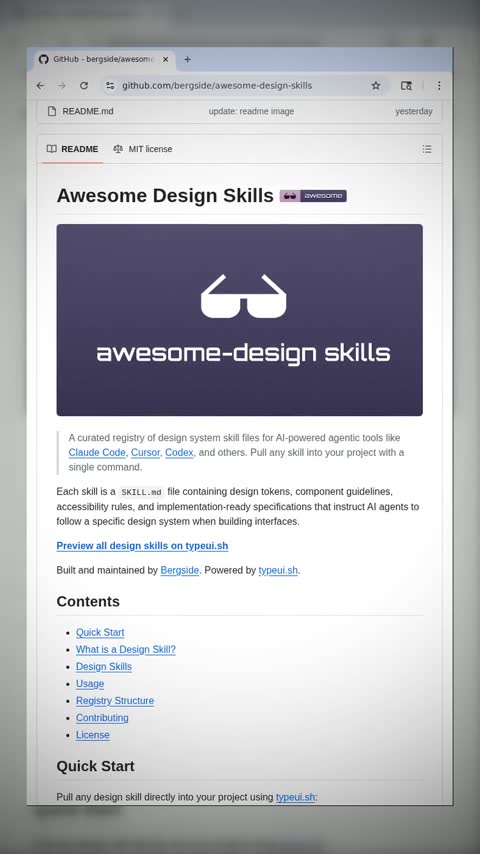Open a new tab with the plus button
The width and height of the screenshot is (480, 854).
[187, 59]
